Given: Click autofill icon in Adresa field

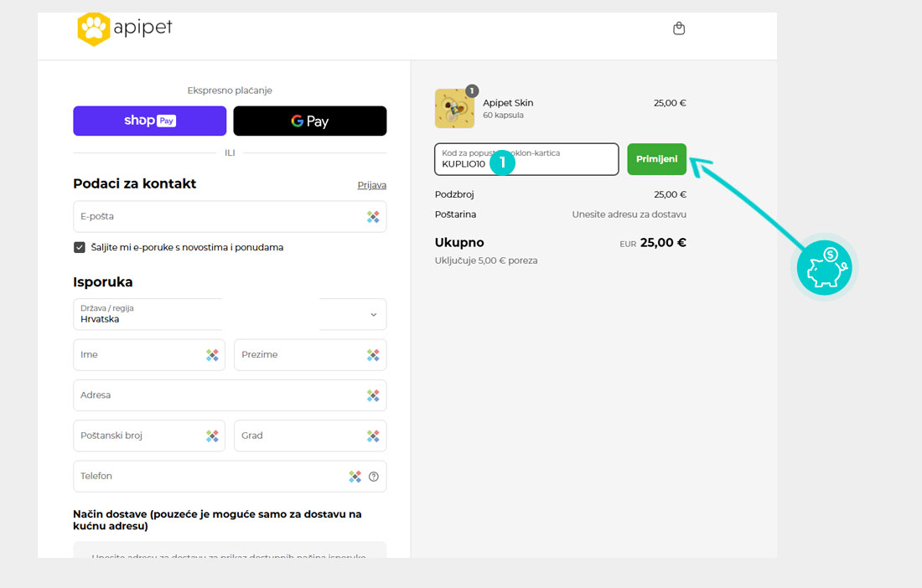Looking at the screenshot, I should [x=373, y=395].
